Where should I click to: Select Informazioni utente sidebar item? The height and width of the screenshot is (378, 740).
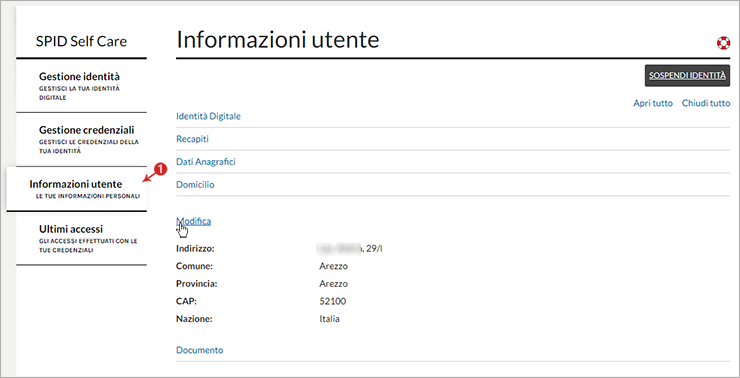pos(76,189)
